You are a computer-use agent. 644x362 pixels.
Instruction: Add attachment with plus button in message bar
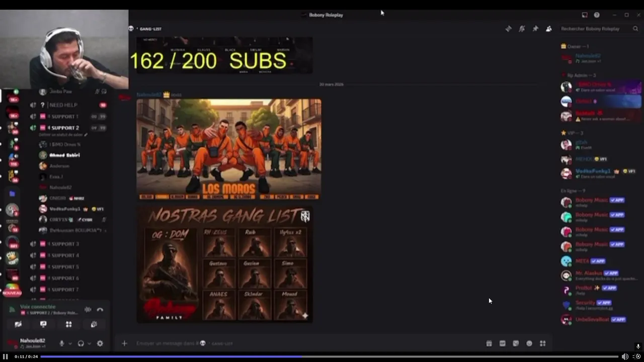[x=124, y=343]
